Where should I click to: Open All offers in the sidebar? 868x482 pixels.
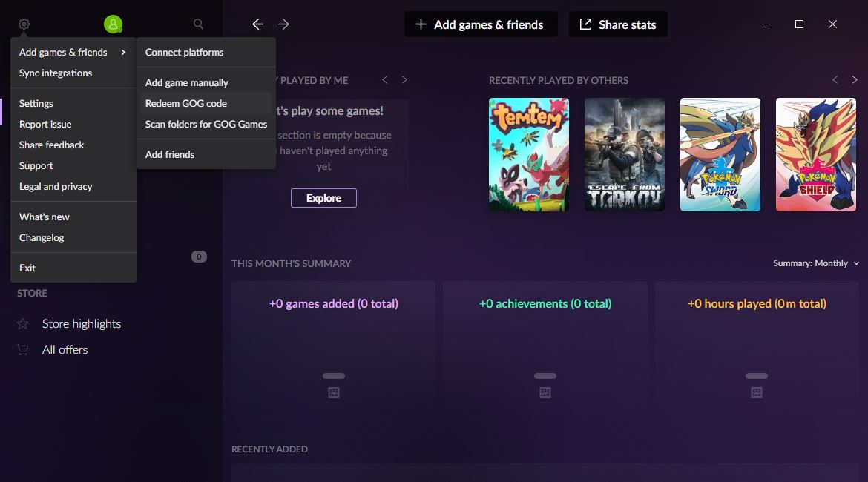[x=65, y=350]
